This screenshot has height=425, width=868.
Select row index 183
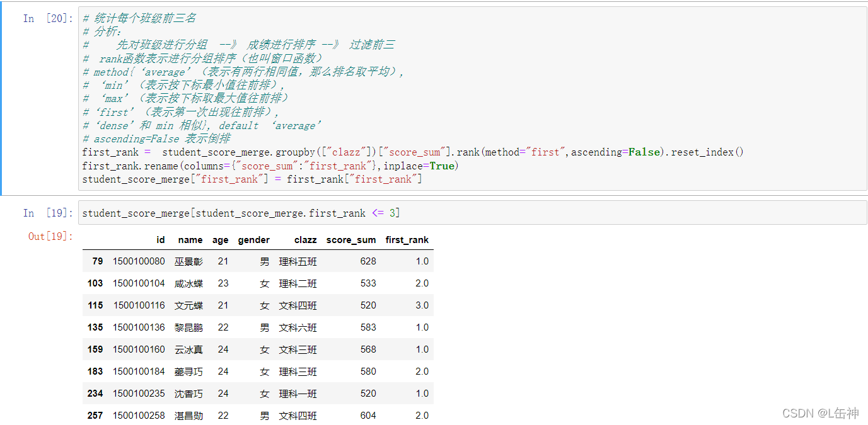point(95,371)
